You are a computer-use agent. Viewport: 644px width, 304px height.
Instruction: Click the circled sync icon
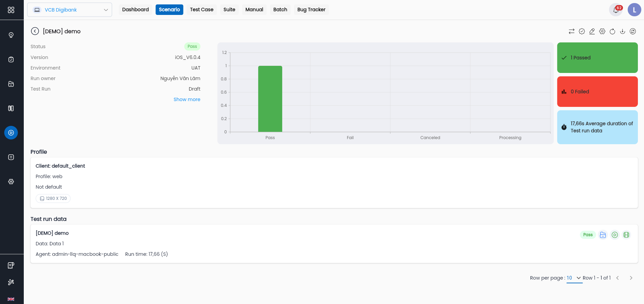pyautogui.click(x=633, y=31)
